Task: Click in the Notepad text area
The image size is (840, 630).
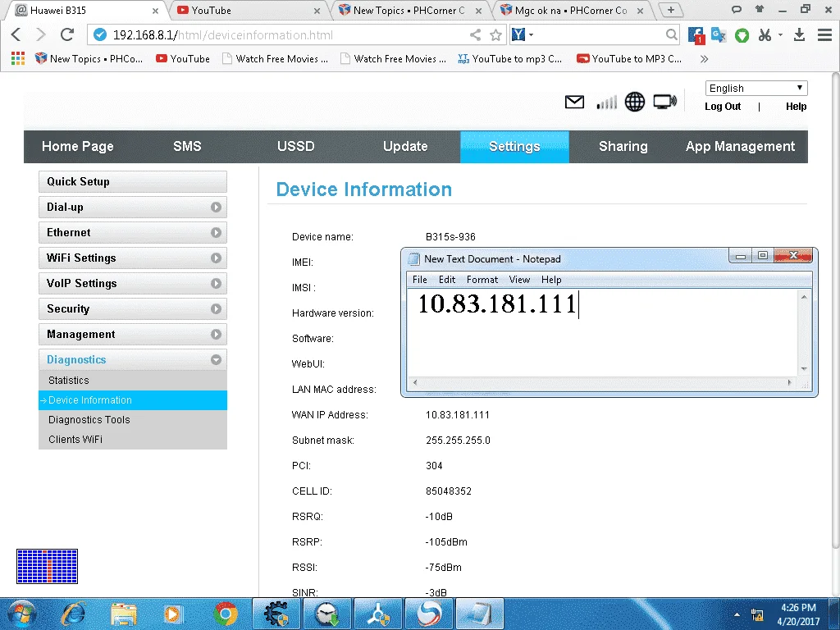Action: click(602, 332)
